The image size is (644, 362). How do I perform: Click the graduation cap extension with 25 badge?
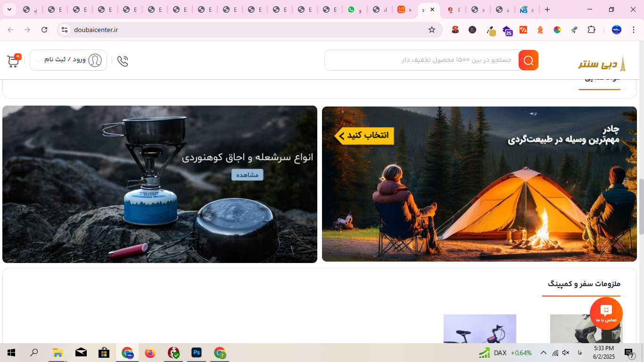point(507,31)
